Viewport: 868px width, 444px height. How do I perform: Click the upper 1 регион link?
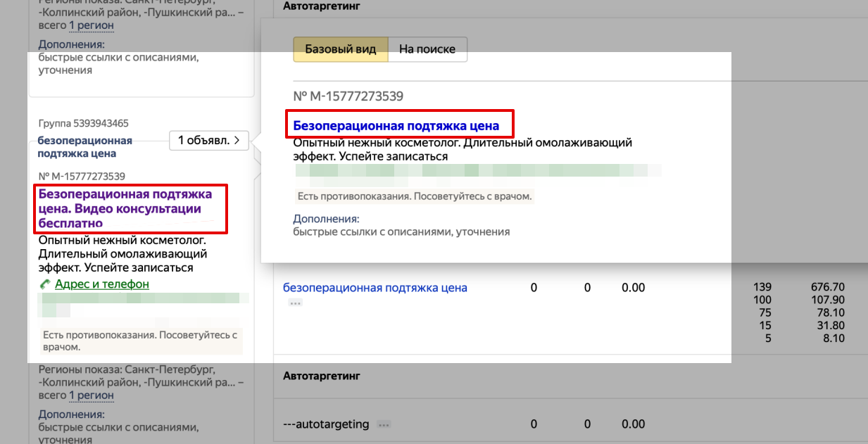pos(92,25)
